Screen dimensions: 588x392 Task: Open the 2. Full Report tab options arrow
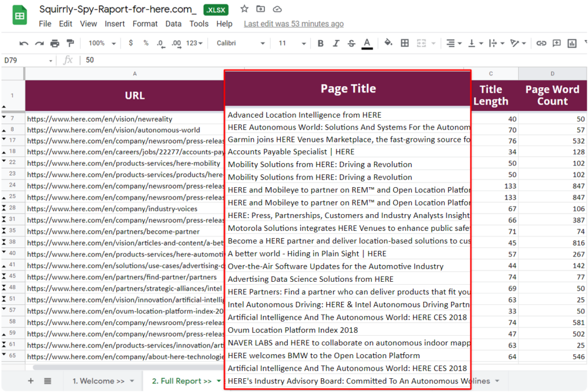pos(219,381)
